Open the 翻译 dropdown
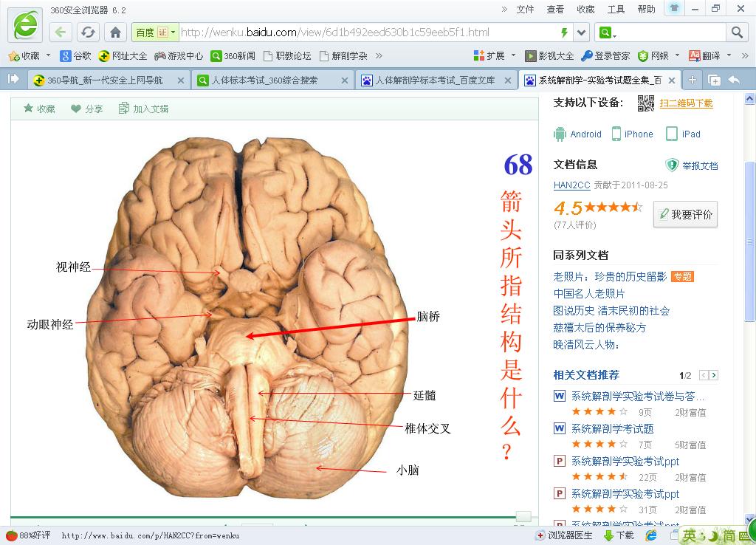 click(x=710, y=56)
